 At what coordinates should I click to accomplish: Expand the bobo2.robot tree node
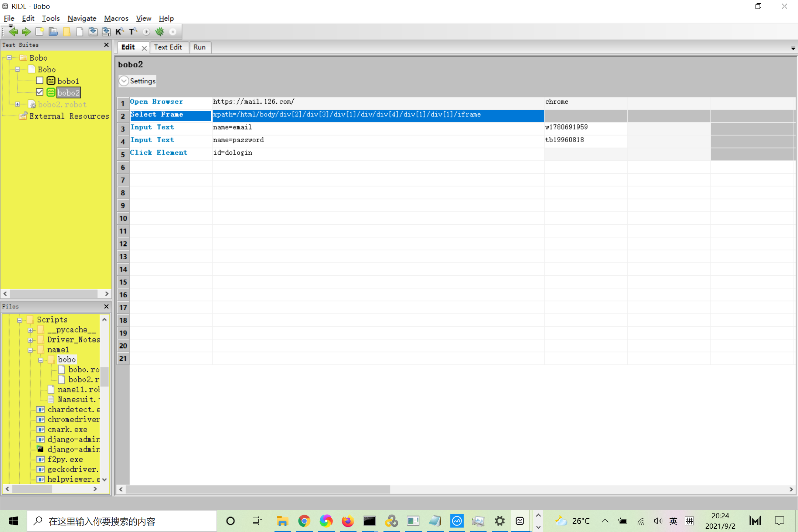coord(17,104)
